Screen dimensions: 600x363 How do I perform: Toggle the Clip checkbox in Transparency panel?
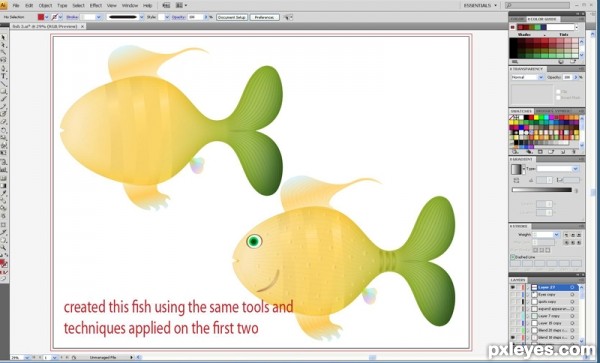tap(558, 92)
